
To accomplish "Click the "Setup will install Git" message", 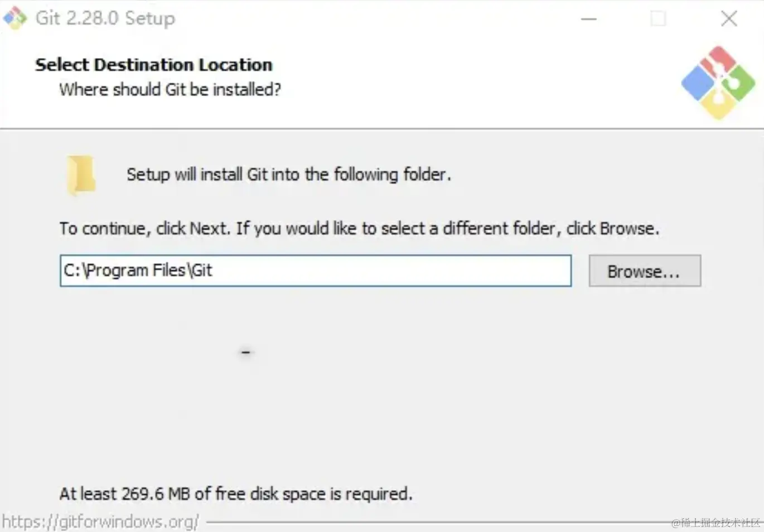I will (x=289, y=175).
